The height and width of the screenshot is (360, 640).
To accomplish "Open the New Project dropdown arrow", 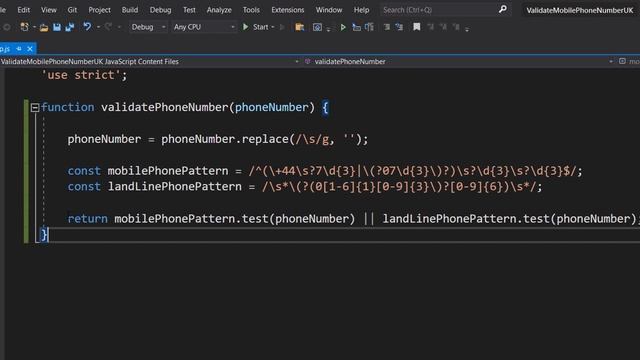I will [34, 27].
